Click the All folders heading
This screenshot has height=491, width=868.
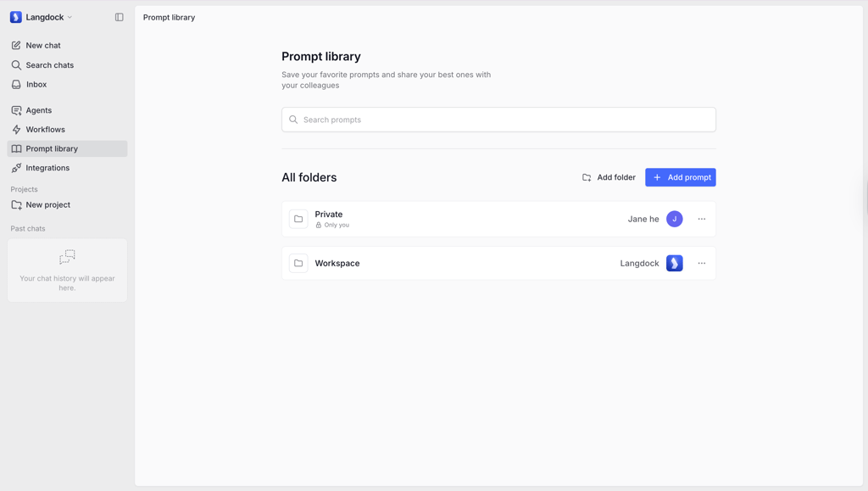tap(309, 177)
